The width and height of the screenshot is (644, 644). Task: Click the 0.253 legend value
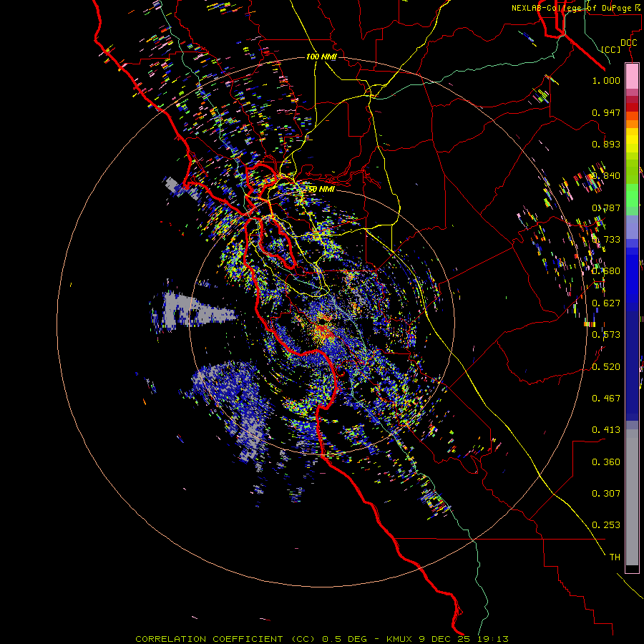coord(606,525)
